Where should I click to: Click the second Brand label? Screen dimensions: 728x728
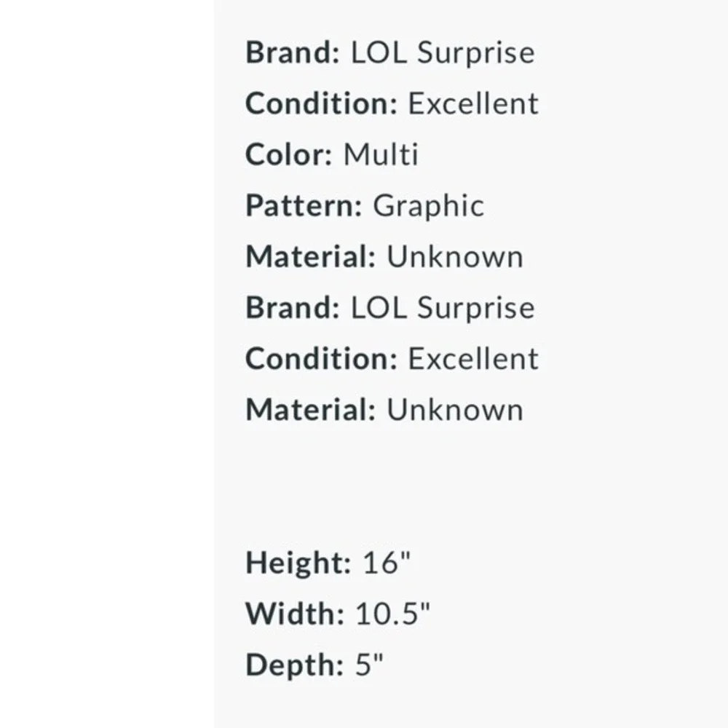(293, 308)
